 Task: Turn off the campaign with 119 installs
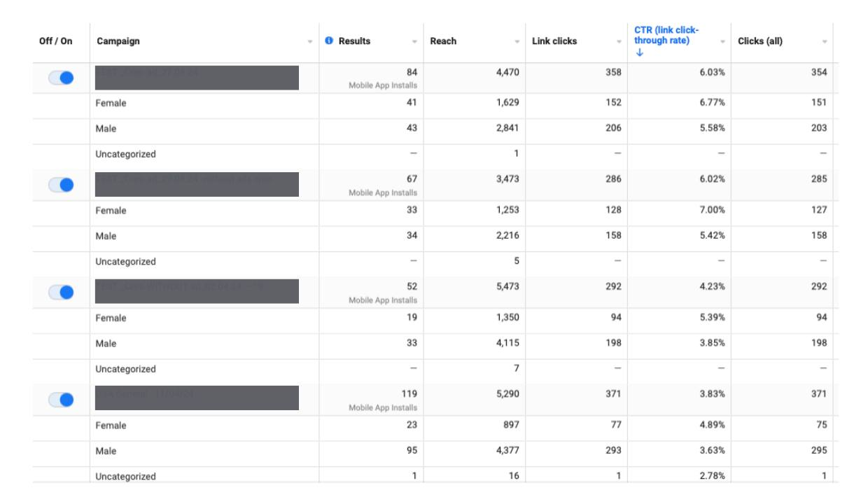[x=62, y=400]
